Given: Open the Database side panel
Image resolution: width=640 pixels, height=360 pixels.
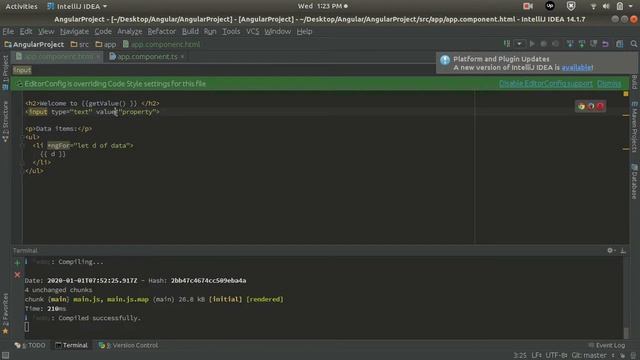Looking at the screenshot, I should click(x=634, y=181).
